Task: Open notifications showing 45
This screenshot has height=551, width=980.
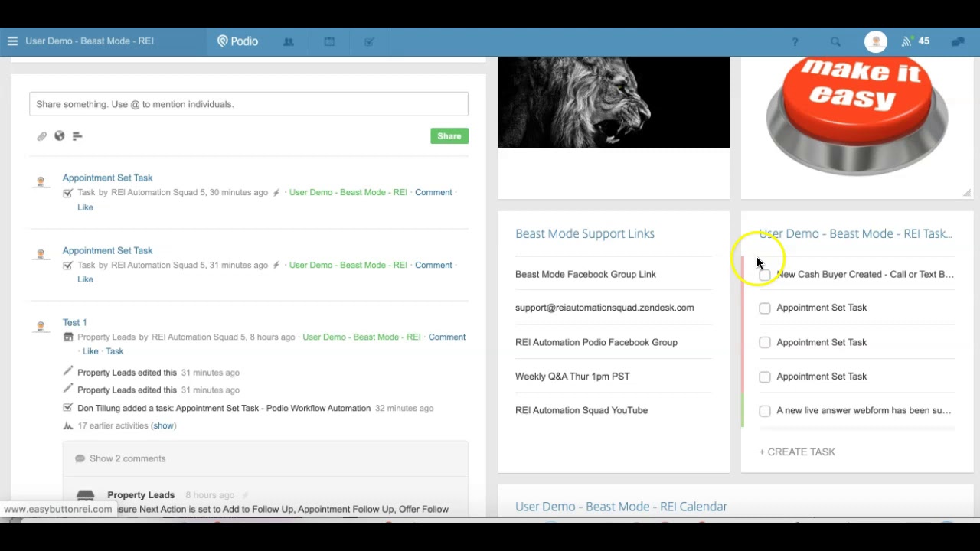Action: 916,41
